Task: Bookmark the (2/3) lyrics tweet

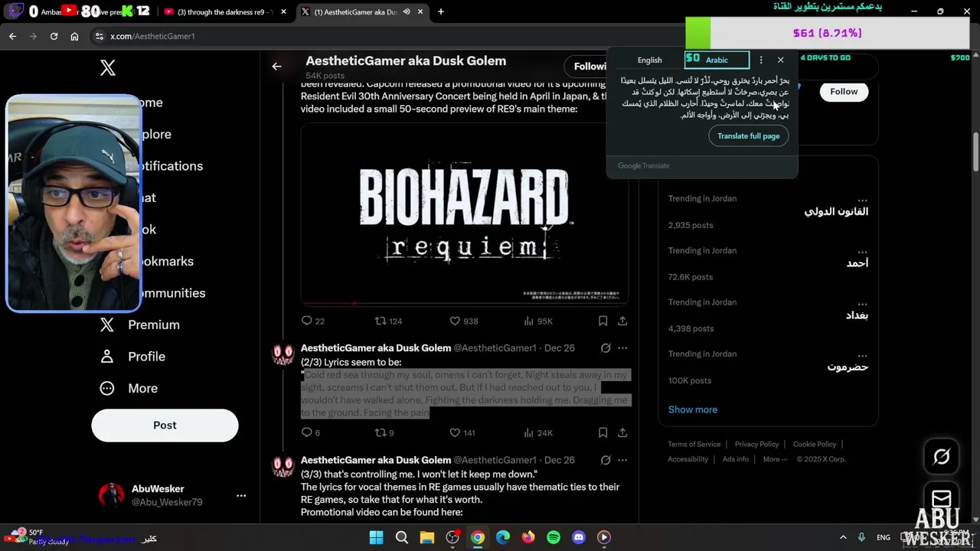Action: tap(603, 432)
